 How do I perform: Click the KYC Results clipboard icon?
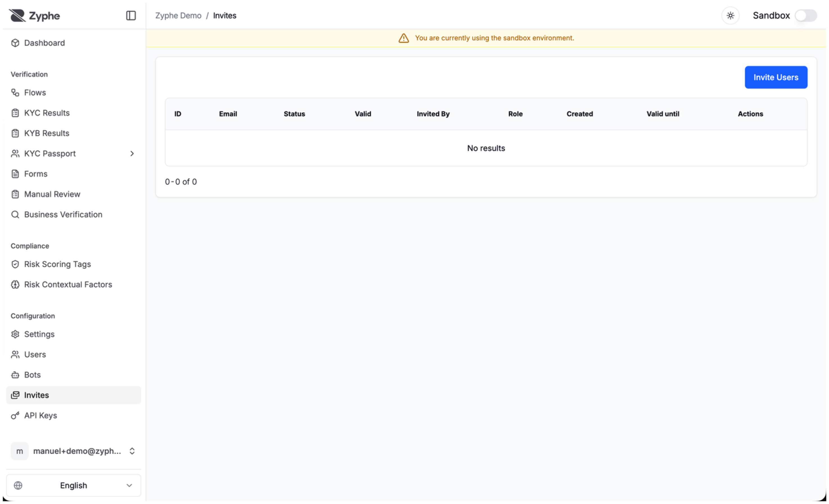pyautogui.click(x=15, y=113)
